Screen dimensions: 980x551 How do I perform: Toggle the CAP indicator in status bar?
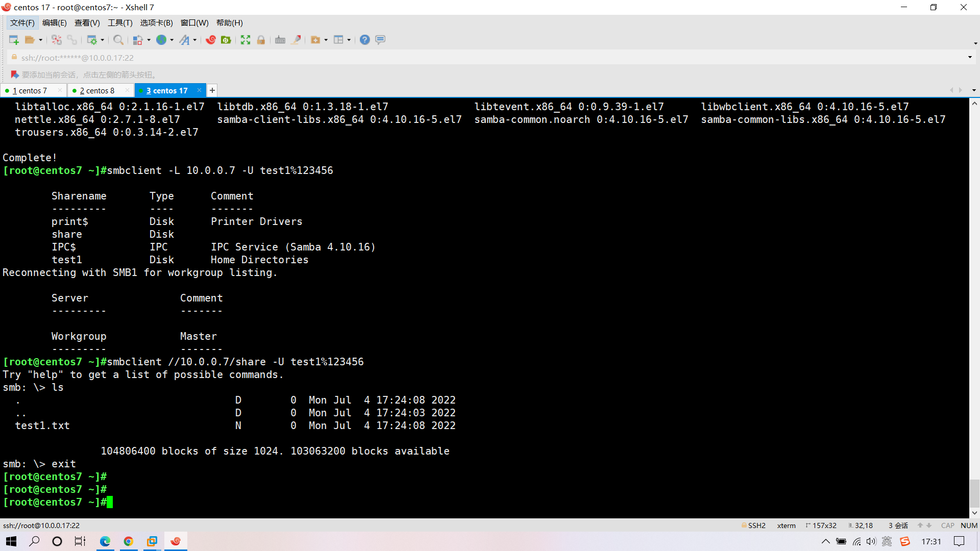pyautogui.click(x=947, y=525)
